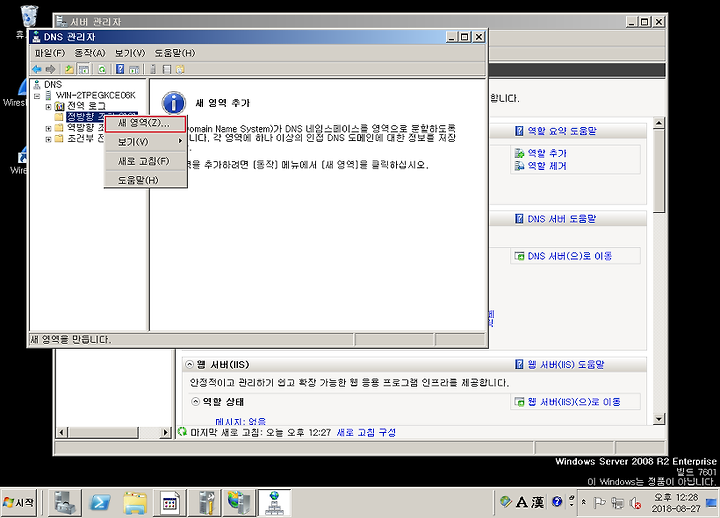This screenshot has height=518, width=720.
Task: Open the calendar-like taskbar application
Action: point(169,502)
